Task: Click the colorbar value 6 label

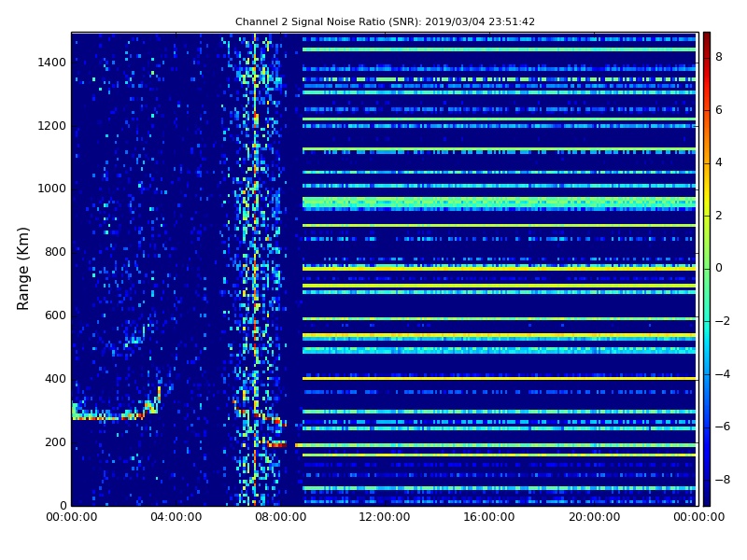Action: click(718, 110)
